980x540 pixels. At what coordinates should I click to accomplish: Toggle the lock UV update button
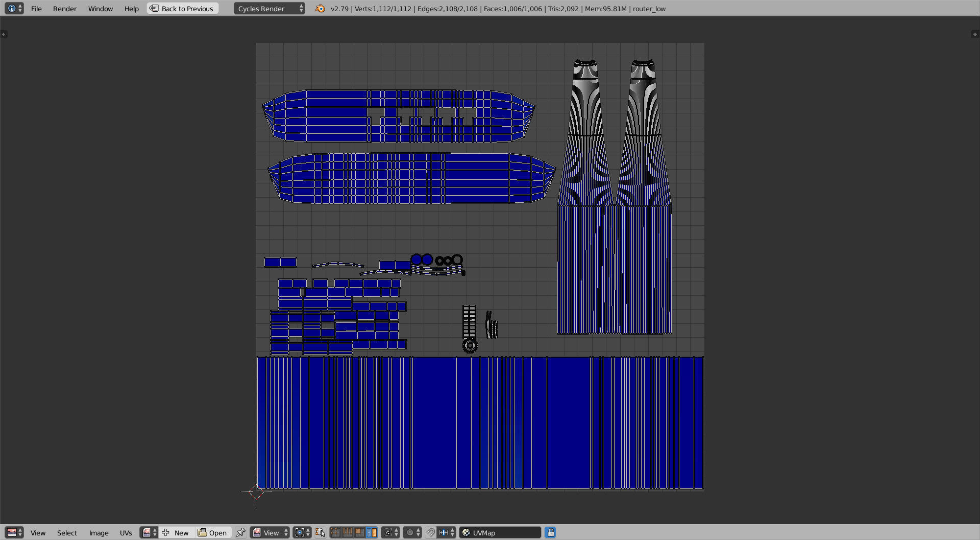(x=550, y=533)
